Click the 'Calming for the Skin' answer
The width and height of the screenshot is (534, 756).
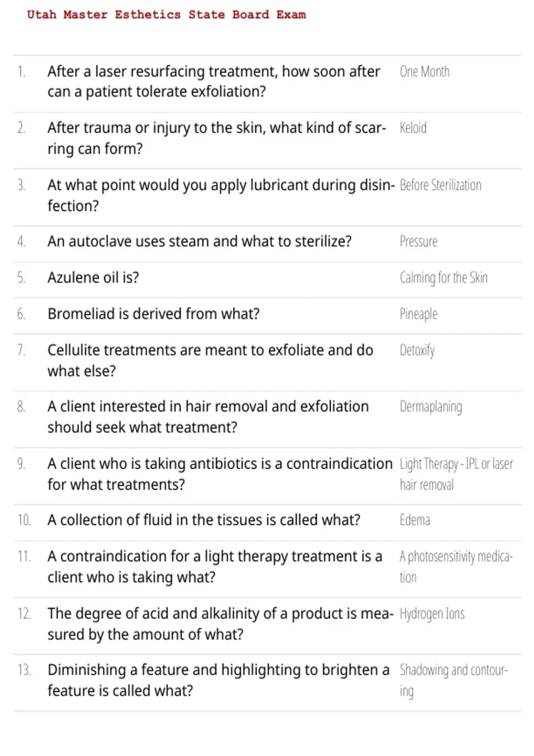(x=444, y=278)
